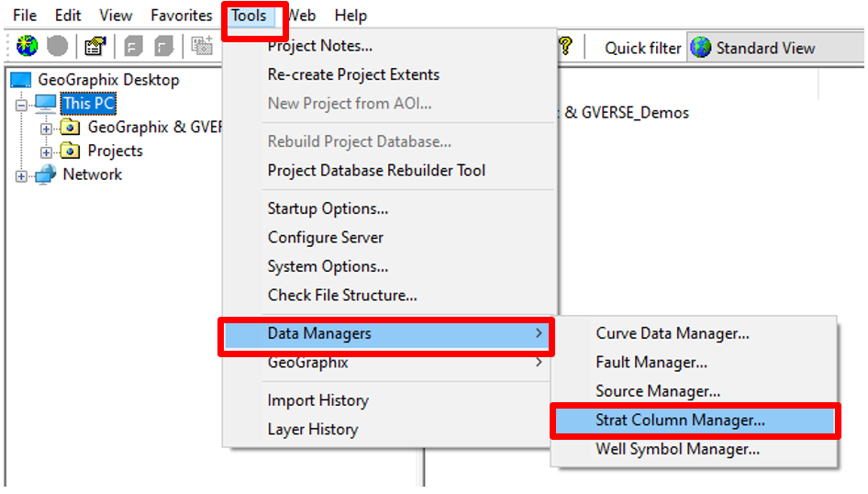Screen dimensions: 868x494
Task: Click the Standard View globe icon
Action: (701, 48)
